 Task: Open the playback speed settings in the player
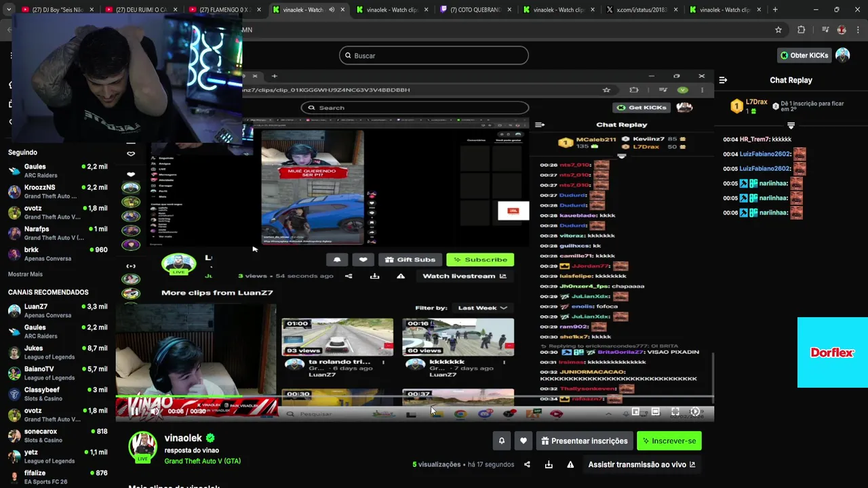[x=695, y=411]
